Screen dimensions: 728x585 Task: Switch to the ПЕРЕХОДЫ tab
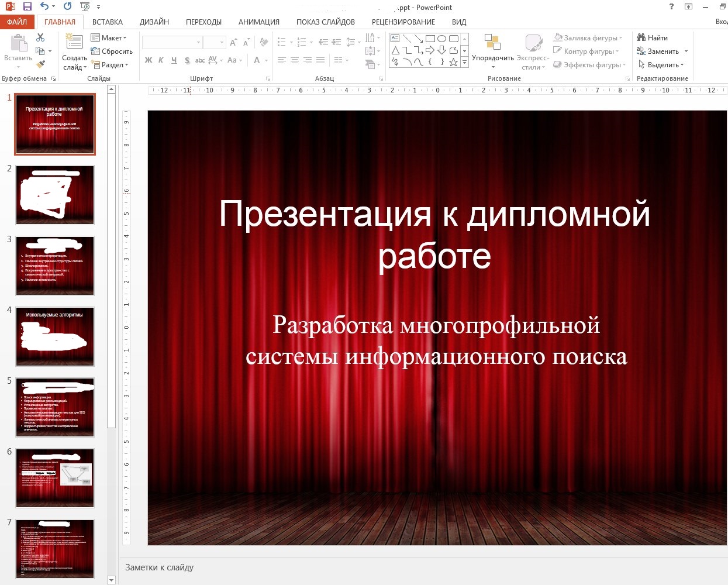203,22
